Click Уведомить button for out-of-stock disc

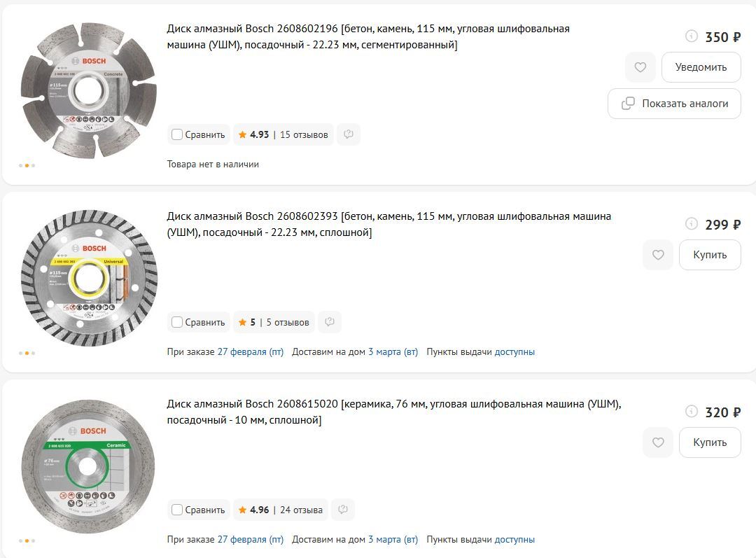(x=701, y=67)
